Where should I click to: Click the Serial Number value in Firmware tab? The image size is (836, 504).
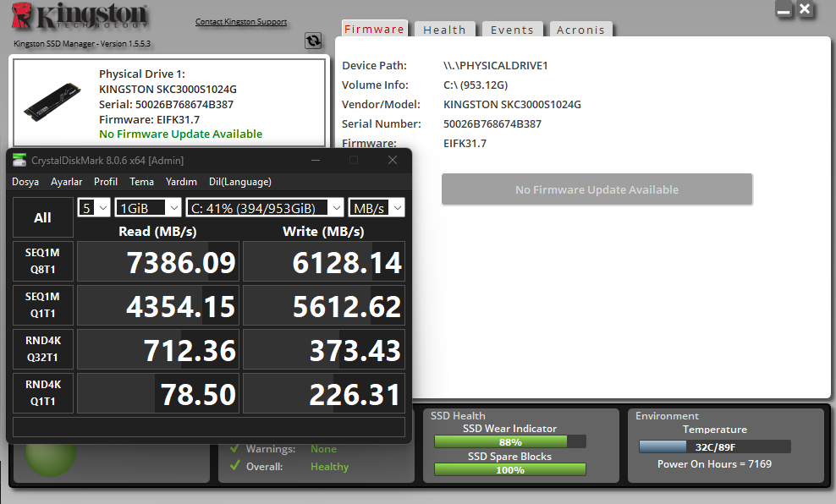492,123
